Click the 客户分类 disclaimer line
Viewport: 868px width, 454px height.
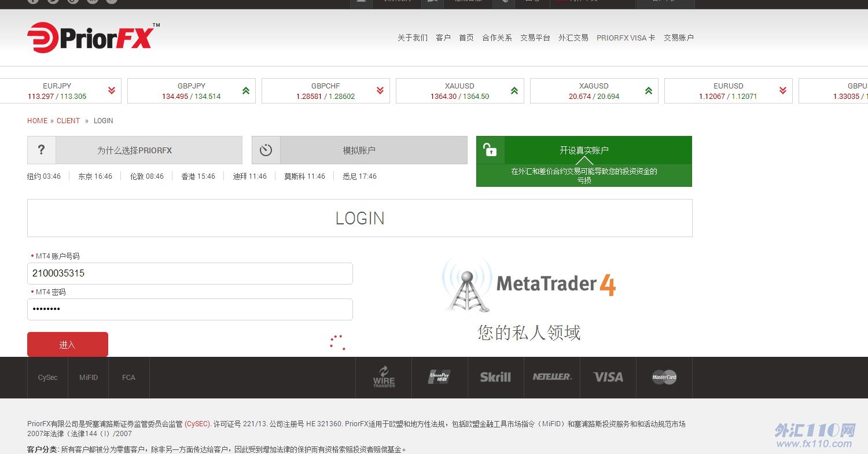coord(217,449)
